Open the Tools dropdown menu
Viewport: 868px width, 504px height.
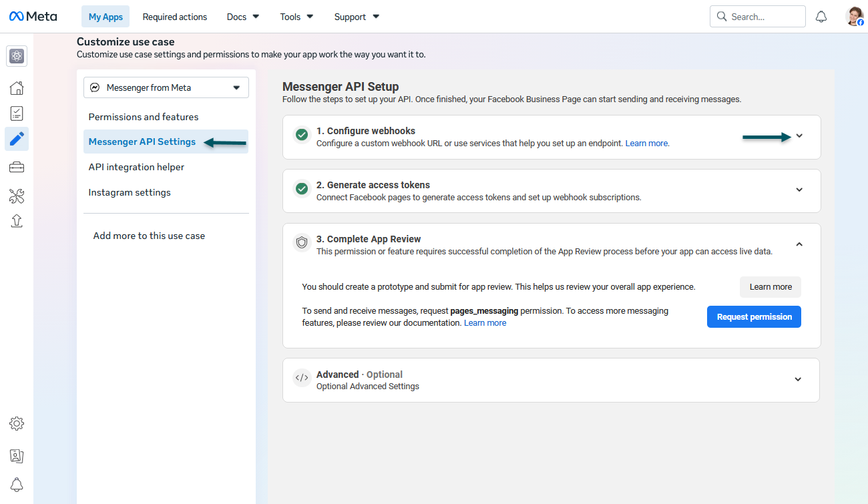[296, 17]
